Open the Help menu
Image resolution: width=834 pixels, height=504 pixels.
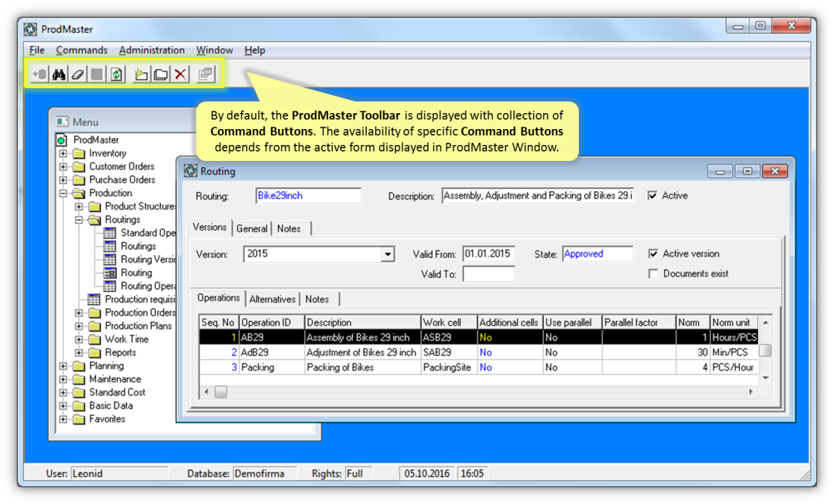(254, 50)
